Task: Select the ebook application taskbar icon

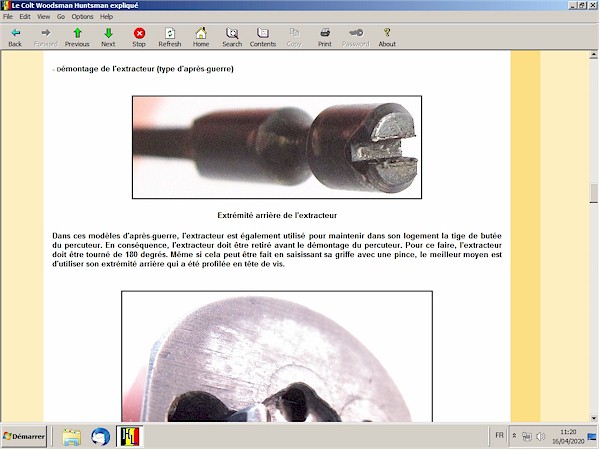Action: (x=130, y=437)
